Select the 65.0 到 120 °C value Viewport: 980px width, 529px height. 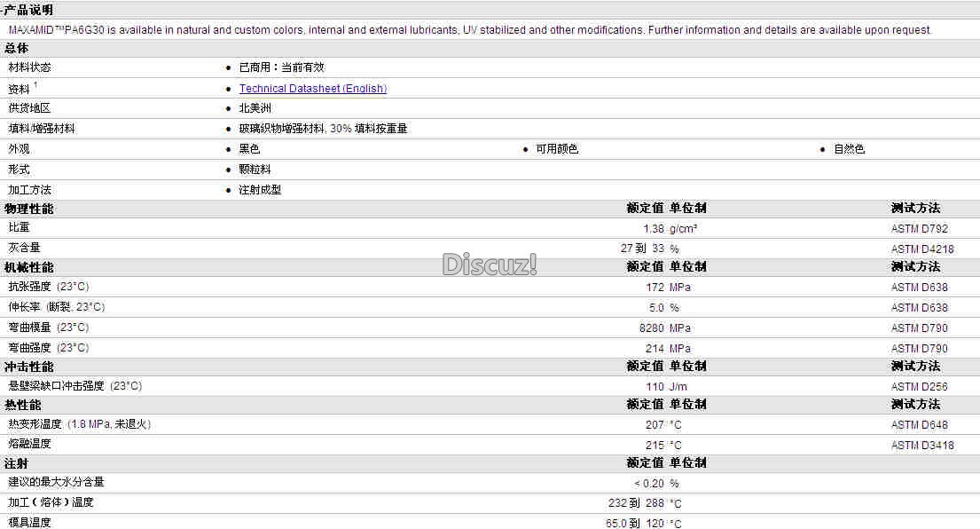coord(644,524)
